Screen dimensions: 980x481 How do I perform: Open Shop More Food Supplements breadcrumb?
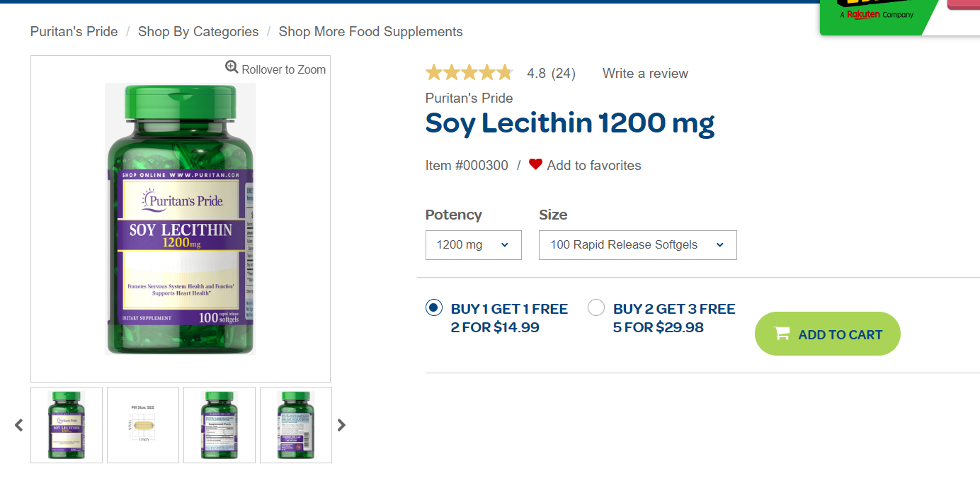click(x=370, y=32)
